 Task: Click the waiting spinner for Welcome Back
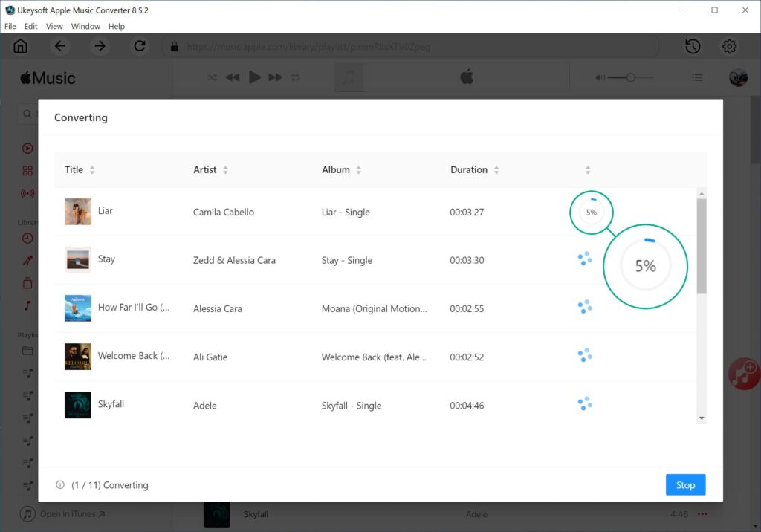point(585,355)
